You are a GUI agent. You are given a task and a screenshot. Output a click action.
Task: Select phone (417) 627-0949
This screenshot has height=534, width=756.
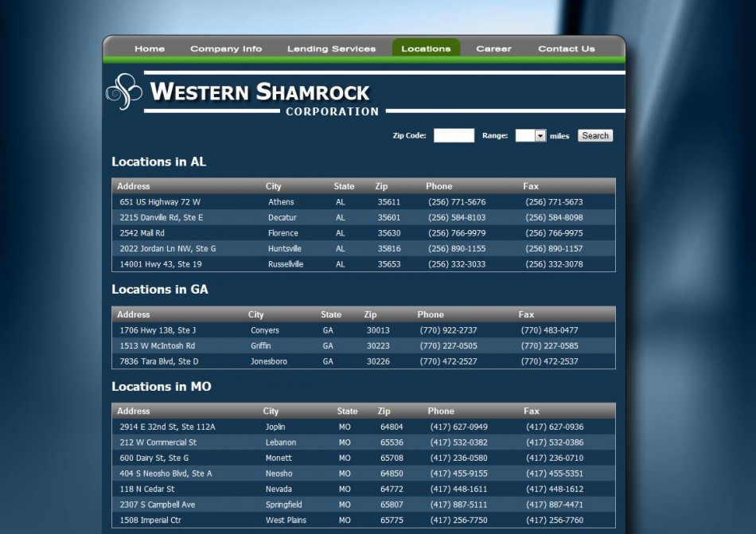tap(458, 427)
